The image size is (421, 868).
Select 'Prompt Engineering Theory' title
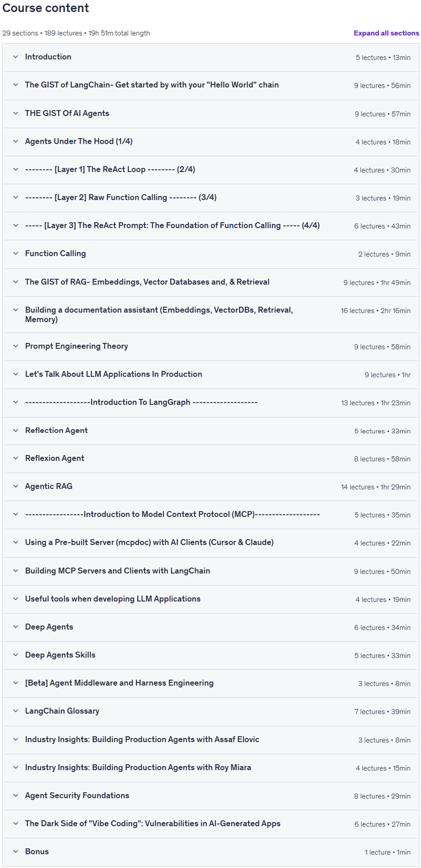tap(76, 346)
